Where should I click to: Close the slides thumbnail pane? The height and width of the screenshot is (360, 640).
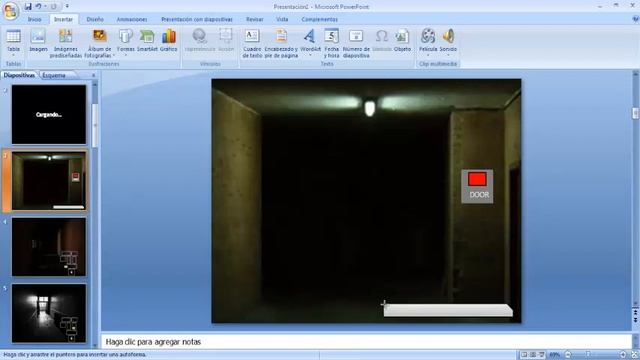tap(93, 75)
